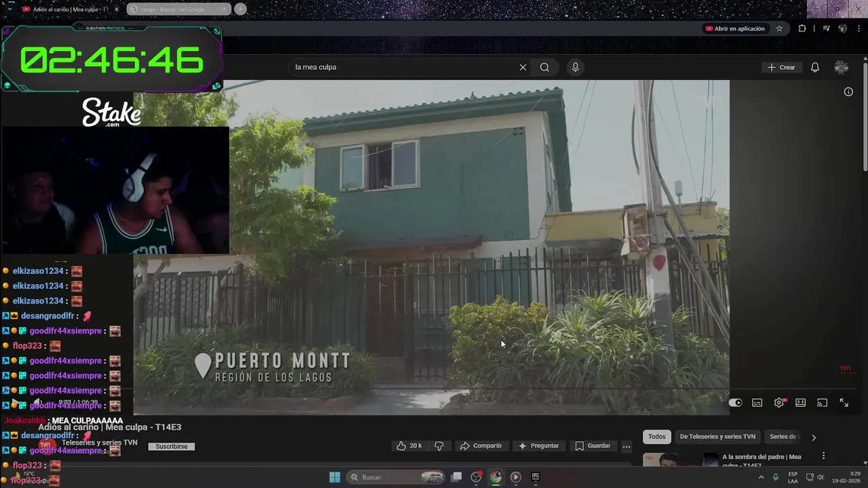The height and width of the screenshot is (488, 868).
Task: Switch to theater mode in player
Action: point(801,403)
